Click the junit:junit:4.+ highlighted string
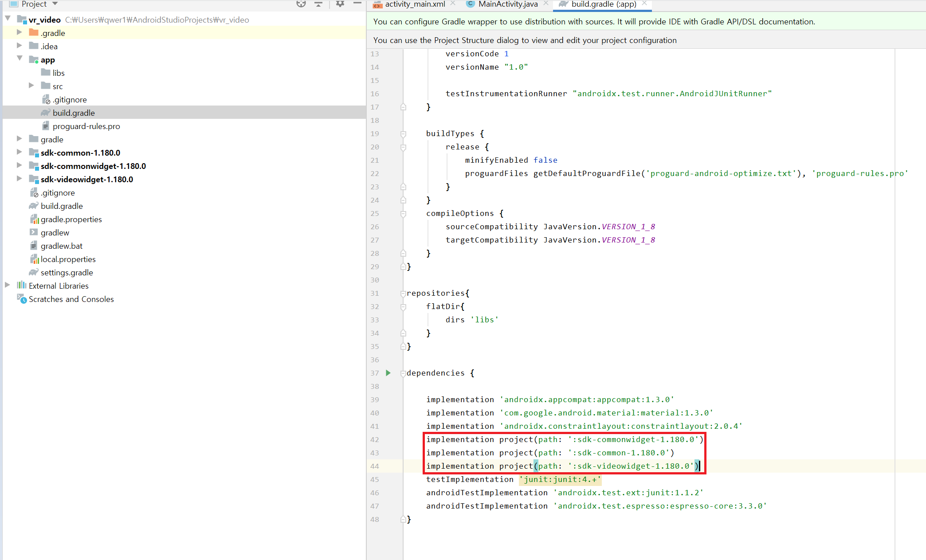The image size is (926, 560). pyautogui.click(x=560, y=479)
